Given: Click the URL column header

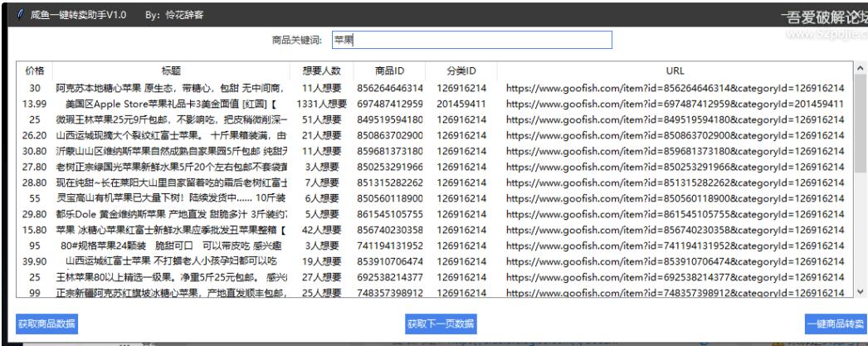Looking at the screenshot, I should click(x=675, y=71).
